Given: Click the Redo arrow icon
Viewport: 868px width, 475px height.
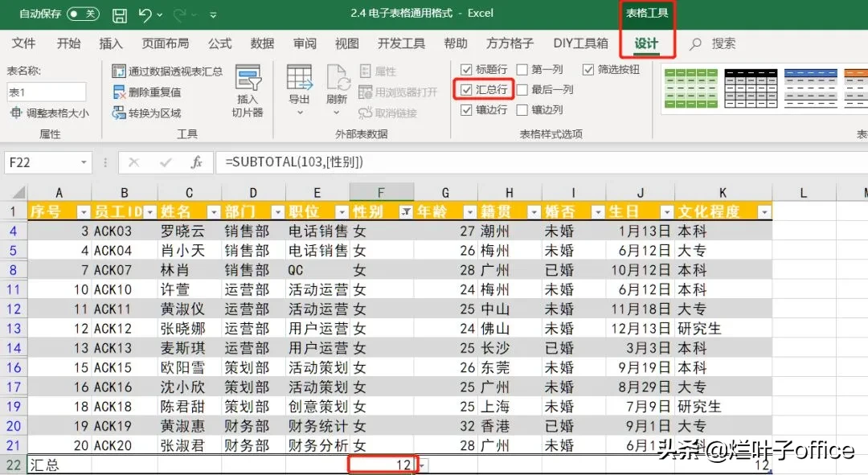Looking at the screenshot, I should 179,14.
